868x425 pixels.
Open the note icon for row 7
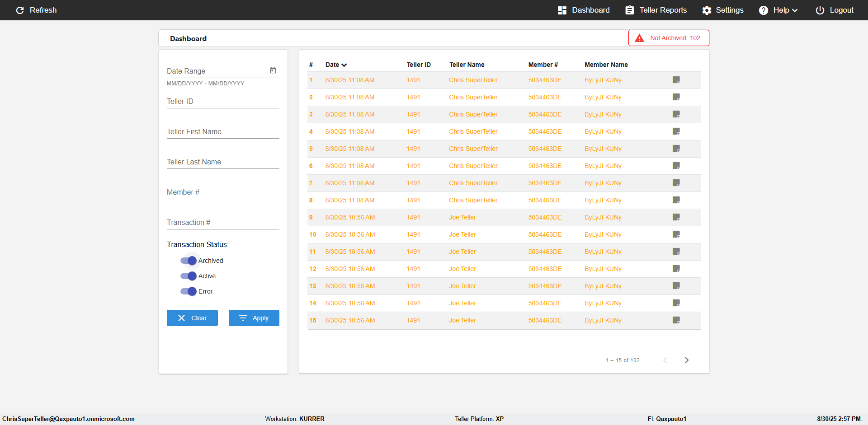tap(676, 183)
